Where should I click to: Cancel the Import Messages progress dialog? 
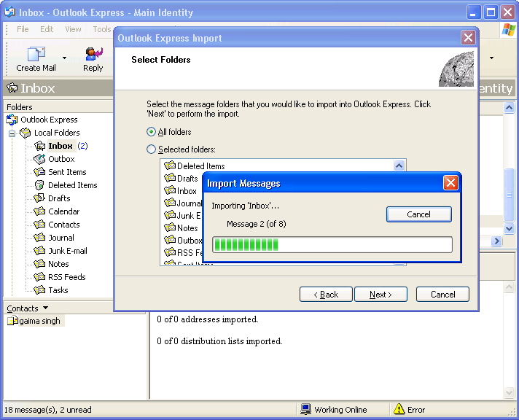tap(418, 214)
